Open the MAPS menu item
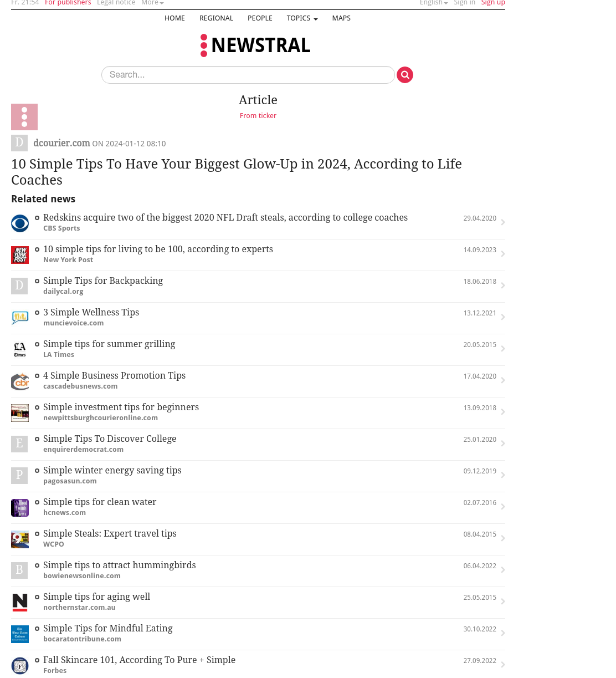The image size is (616, 678). (341, 18)
